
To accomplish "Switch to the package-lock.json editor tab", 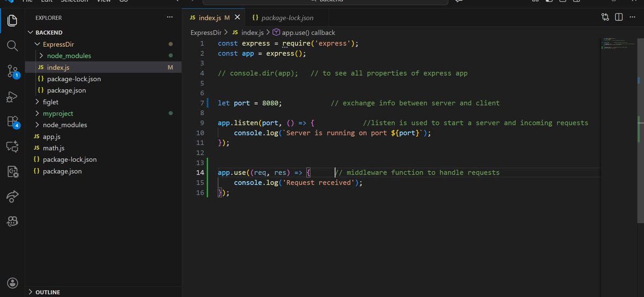I will pyautogui.click(x=287, y=18).
